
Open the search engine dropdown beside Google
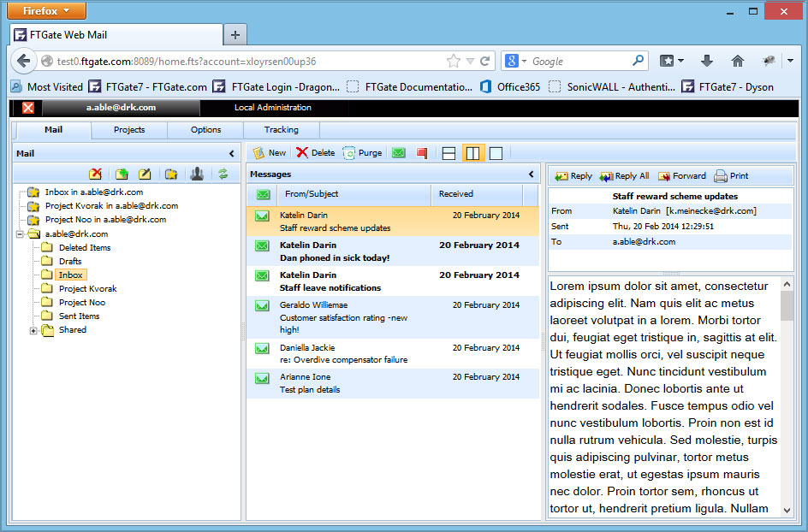524,62
